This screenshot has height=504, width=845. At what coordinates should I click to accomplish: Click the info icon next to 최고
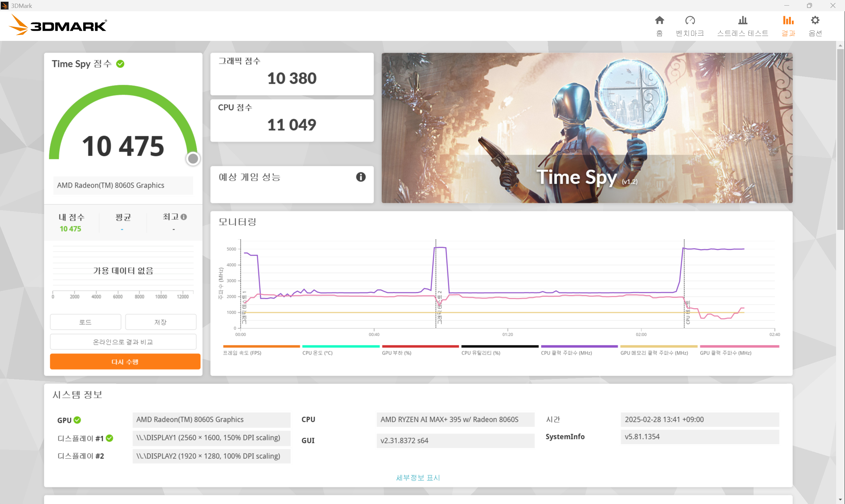coord(184,217)
